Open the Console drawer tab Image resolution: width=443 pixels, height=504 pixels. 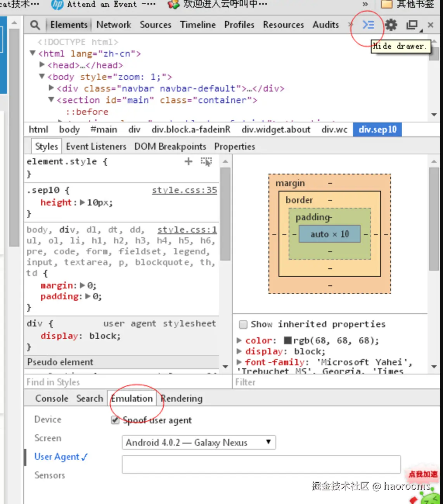tap(52, 399)
